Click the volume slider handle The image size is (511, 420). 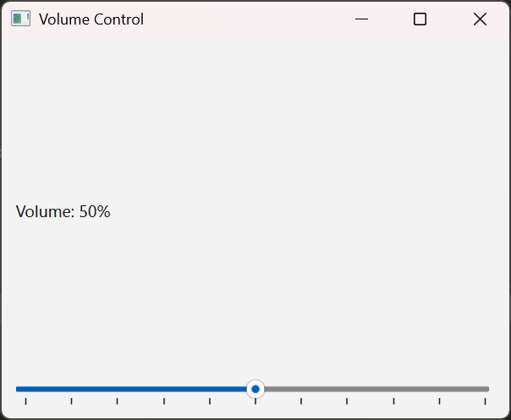(255, 389)
